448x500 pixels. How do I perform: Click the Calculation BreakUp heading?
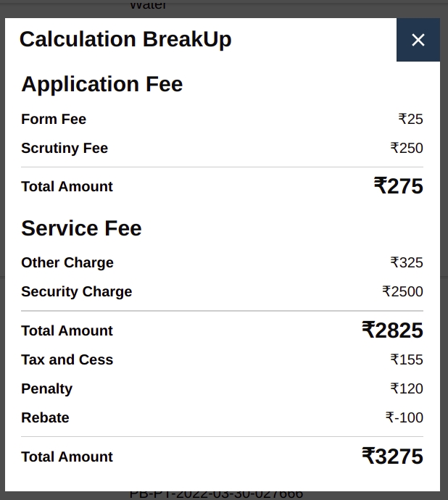125,39
